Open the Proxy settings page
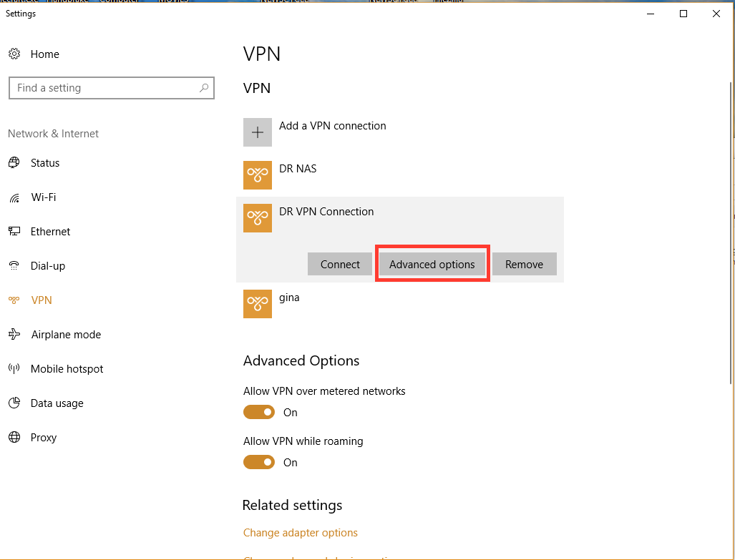Image resolution: width=735 pixels, height=560 pixels. coord(43,438)
